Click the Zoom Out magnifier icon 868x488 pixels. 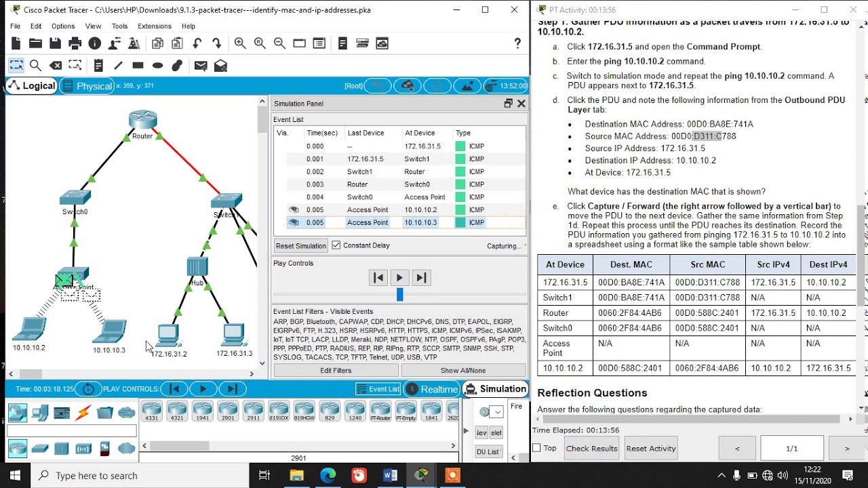click(279, 43)
